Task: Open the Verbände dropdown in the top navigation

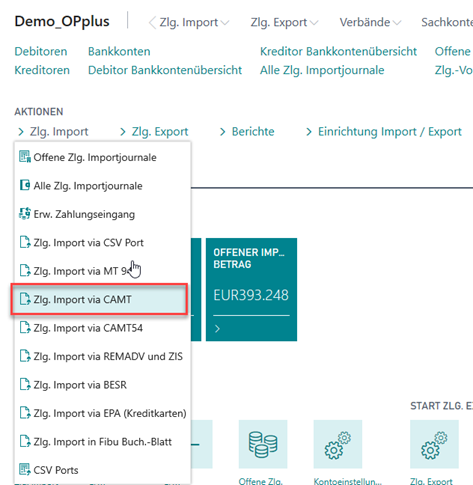Action: coord(370,22)
